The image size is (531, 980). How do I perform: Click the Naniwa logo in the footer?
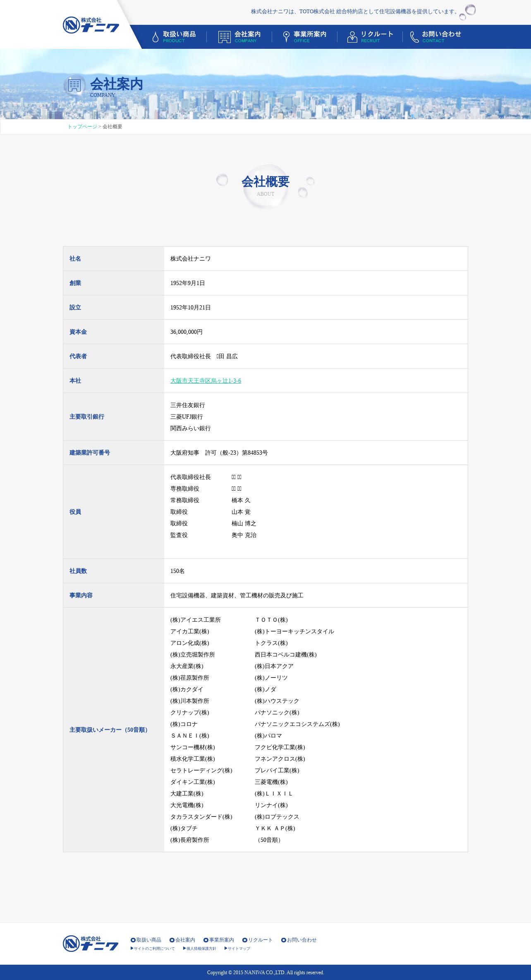[91, 943]
